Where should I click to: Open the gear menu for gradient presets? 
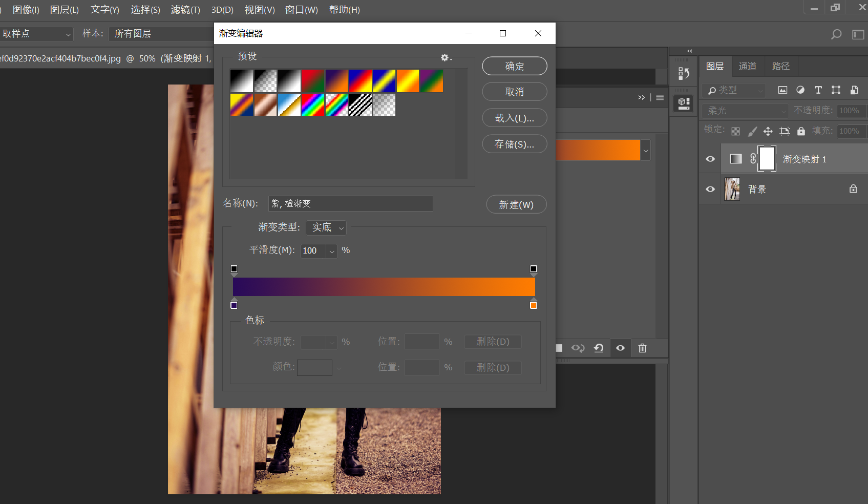point(446,57)
